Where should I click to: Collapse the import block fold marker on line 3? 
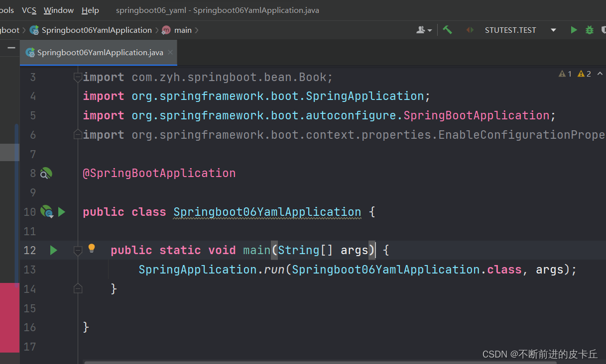78,77
